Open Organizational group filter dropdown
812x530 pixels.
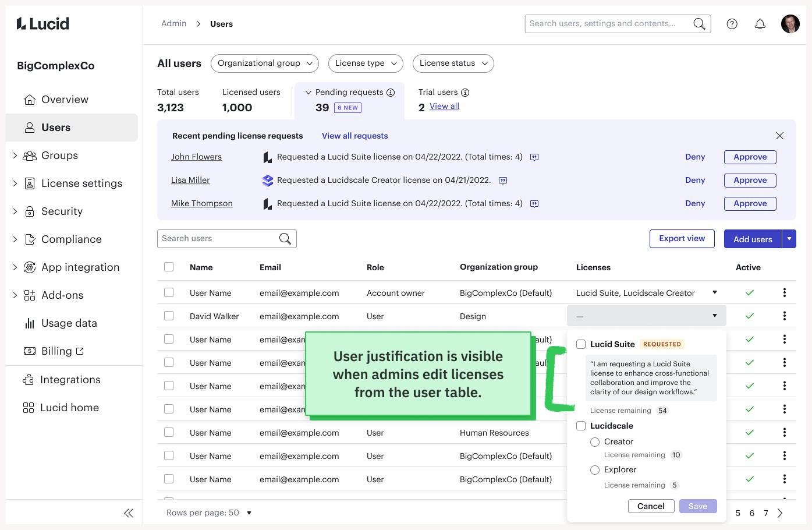pyautogui.click(x=265, y=63)
